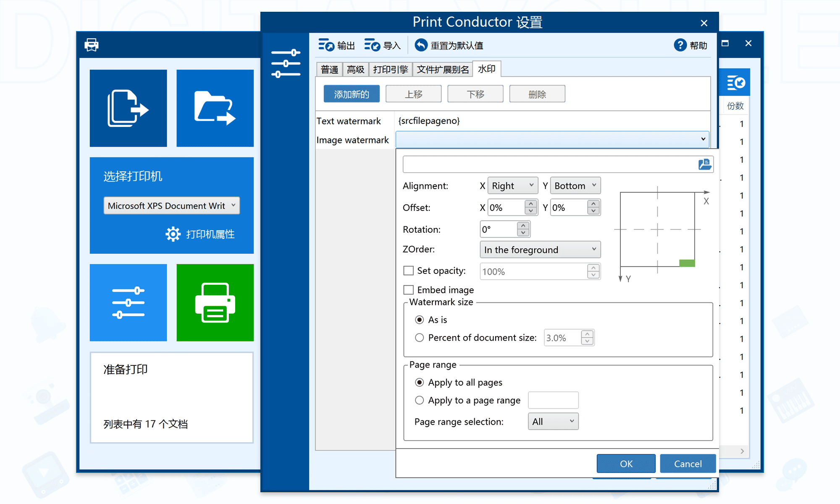Click the add documents tile in main window
This screenshot has height=504, width=840.
click(128, 108)
